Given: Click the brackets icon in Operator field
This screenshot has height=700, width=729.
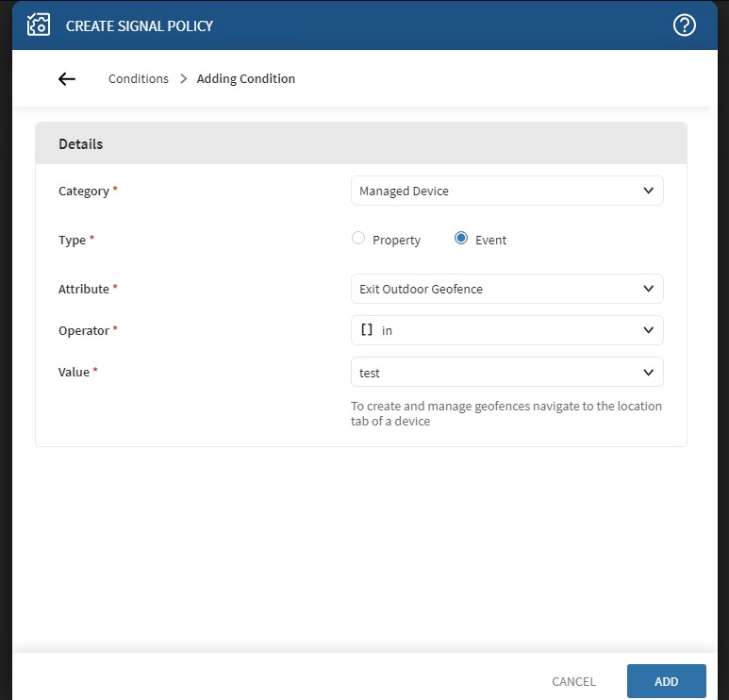Looking at the screenshot, I should (x=367, y=330).
